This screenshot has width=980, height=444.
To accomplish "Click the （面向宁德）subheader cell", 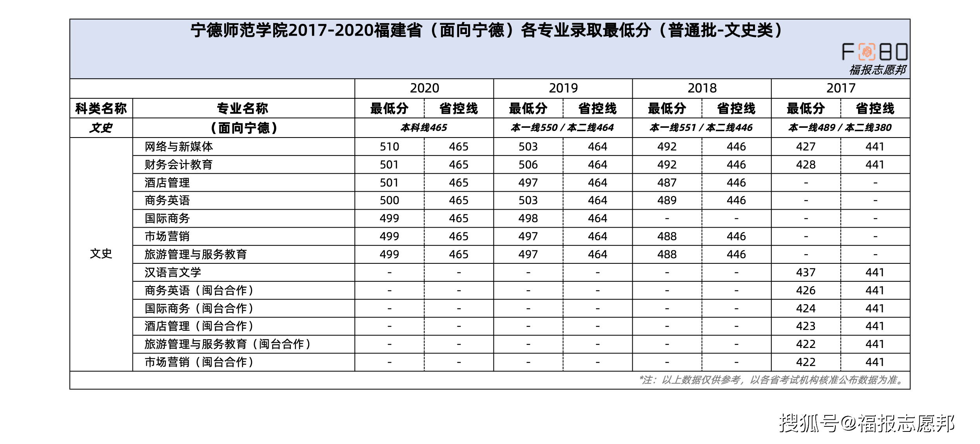I will click(x=243, y=128).
